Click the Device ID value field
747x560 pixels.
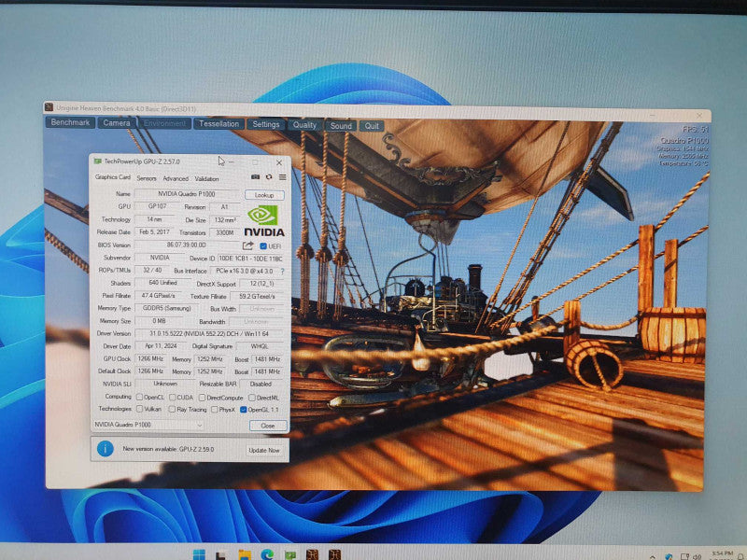pyautogui.click(x=251, y=259)
